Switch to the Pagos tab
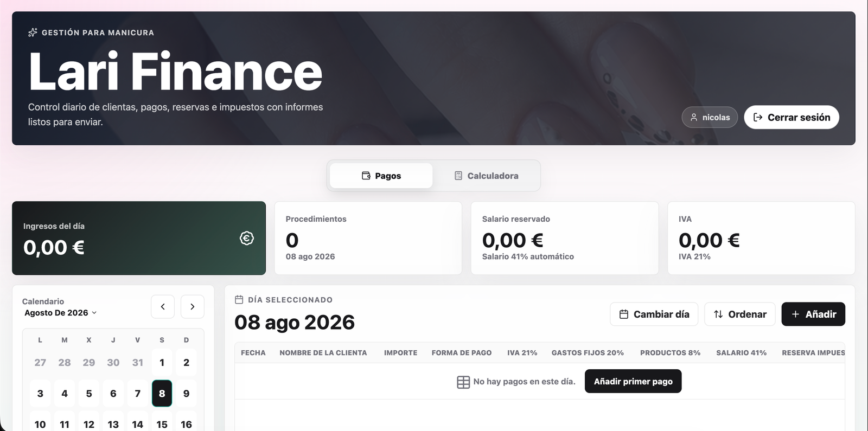 coord(381,176)
